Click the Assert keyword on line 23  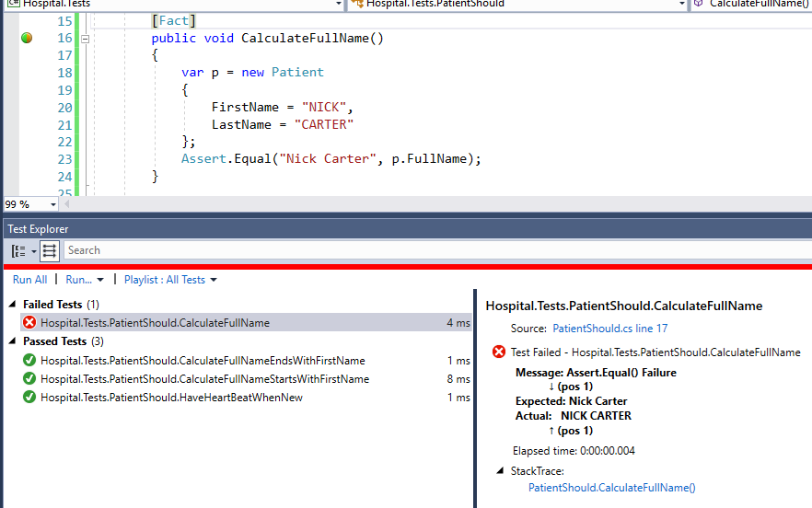tap(203, 159)
